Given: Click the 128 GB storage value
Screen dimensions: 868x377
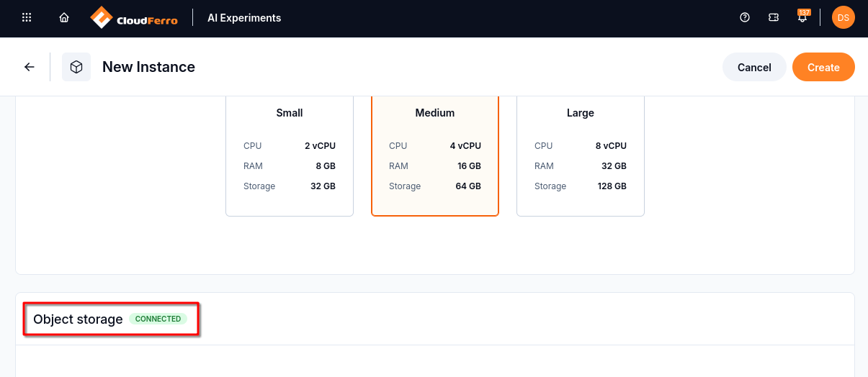Looking at the screenshot, I should click(612, 186).
